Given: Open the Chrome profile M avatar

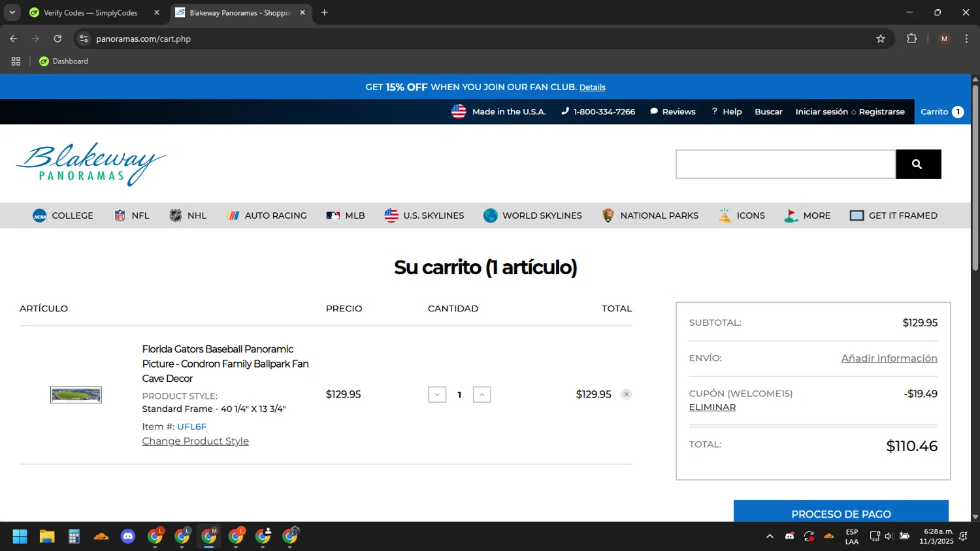Looking at the screenshot, I should pos(944,39).
